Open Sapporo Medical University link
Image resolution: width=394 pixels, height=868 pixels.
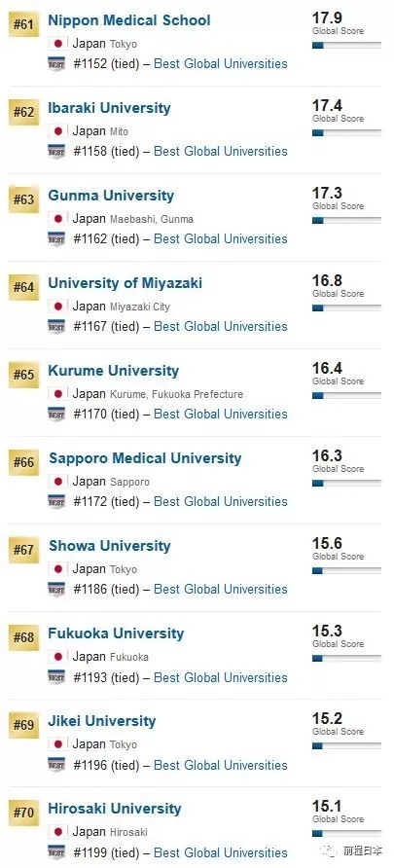click(x=145, y=458)
